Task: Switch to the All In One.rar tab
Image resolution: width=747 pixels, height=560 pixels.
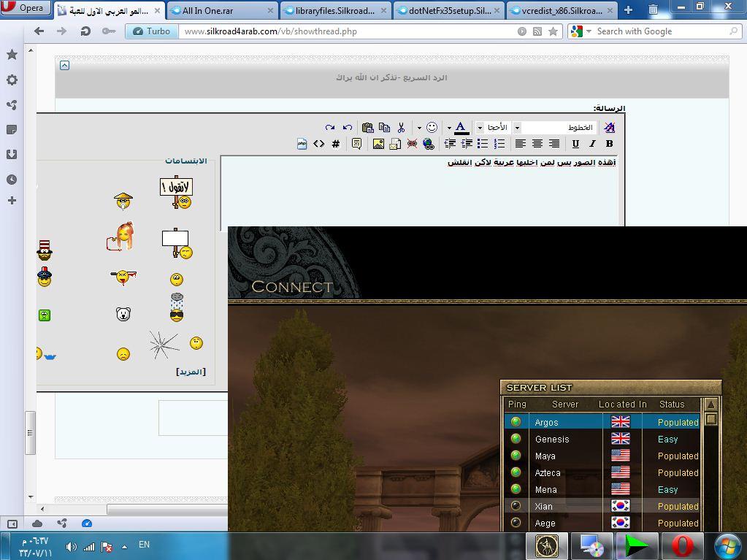Action: pos(223,10)
